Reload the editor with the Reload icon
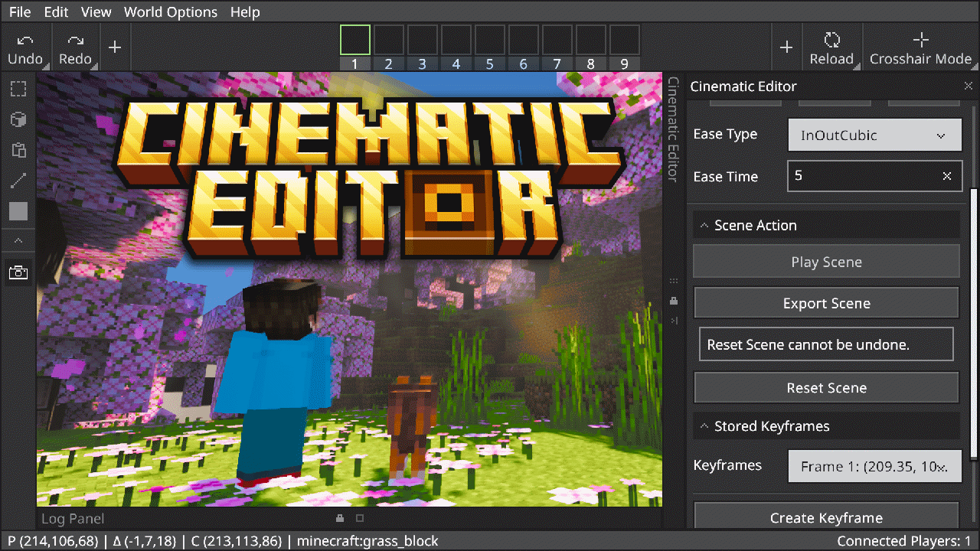The width and height of the screenshot is (980, 551). [831, 41]
